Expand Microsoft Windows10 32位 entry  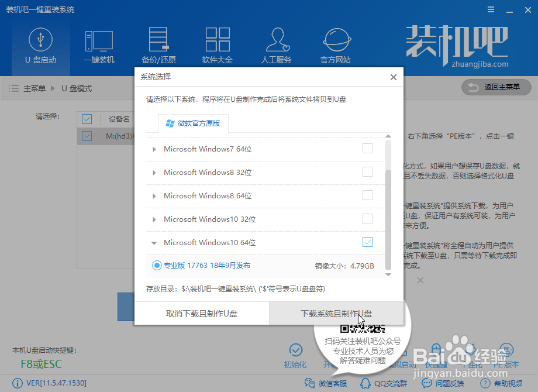[154, 219]
